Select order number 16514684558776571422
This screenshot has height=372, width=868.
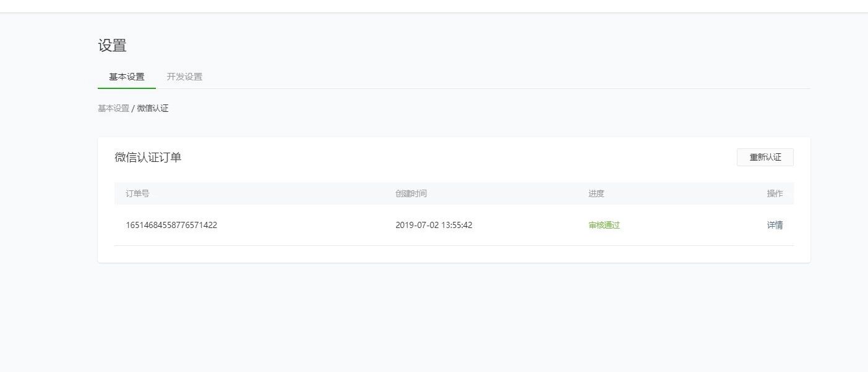(171, 225)
